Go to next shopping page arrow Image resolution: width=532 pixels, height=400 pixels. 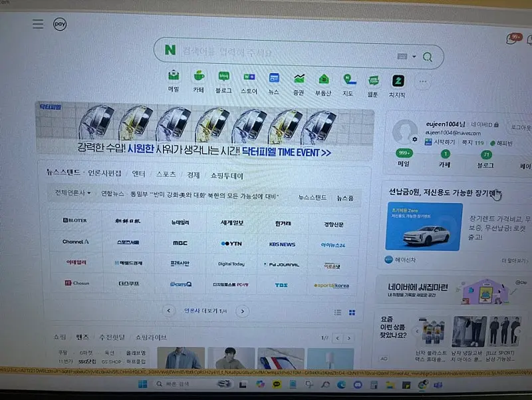[x=348, y=338]
